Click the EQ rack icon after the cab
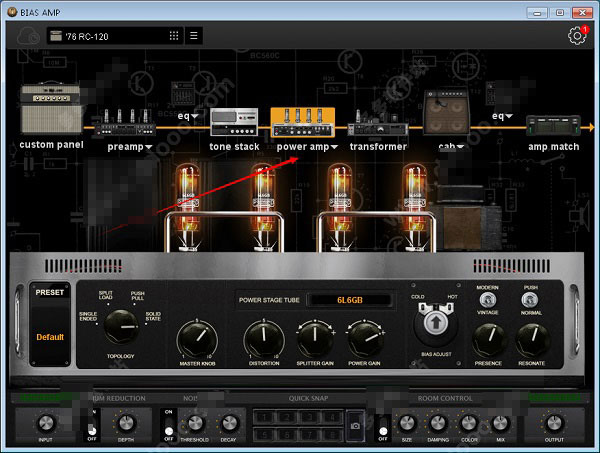 (x=490, y=94)
